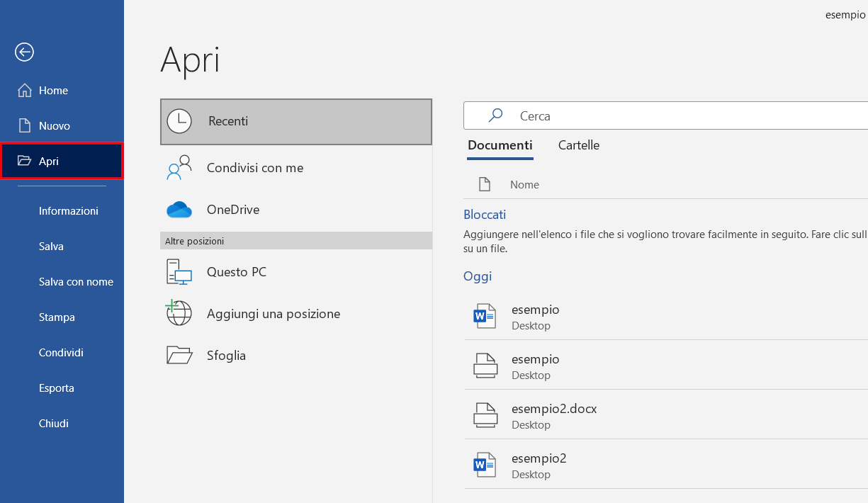Click the Home house icon
The height and width of the screenshot is (503, 868).
pyautogui.click(x=25, y=91)
